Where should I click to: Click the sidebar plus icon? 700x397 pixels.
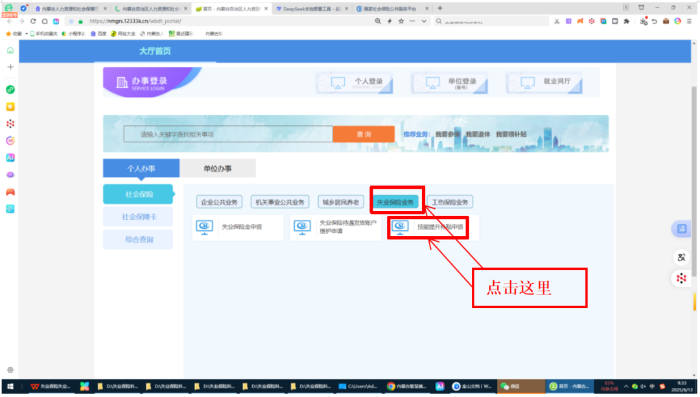10,67
